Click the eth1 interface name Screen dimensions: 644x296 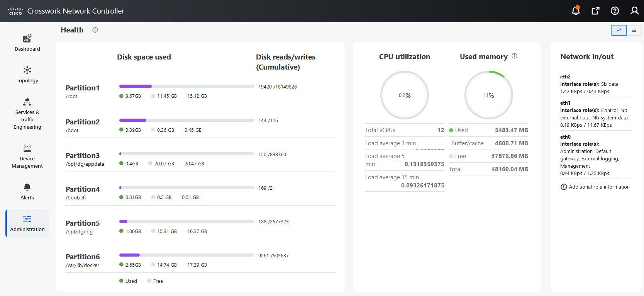(x=565, y=103)
